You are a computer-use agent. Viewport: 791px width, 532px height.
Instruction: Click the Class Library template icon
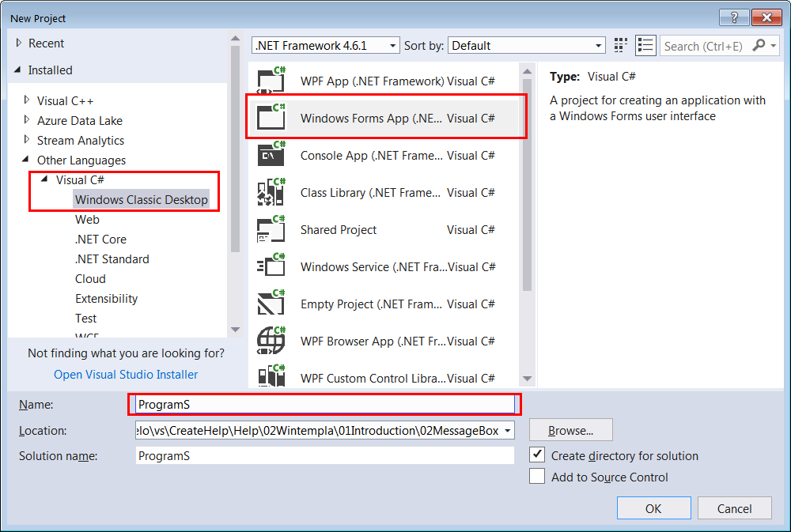tap(271, 191)
